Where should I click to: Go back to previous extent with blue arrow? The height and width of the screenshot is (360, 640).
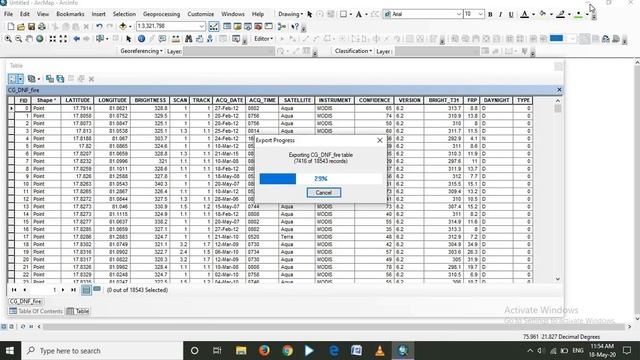[x=76, y=39]
